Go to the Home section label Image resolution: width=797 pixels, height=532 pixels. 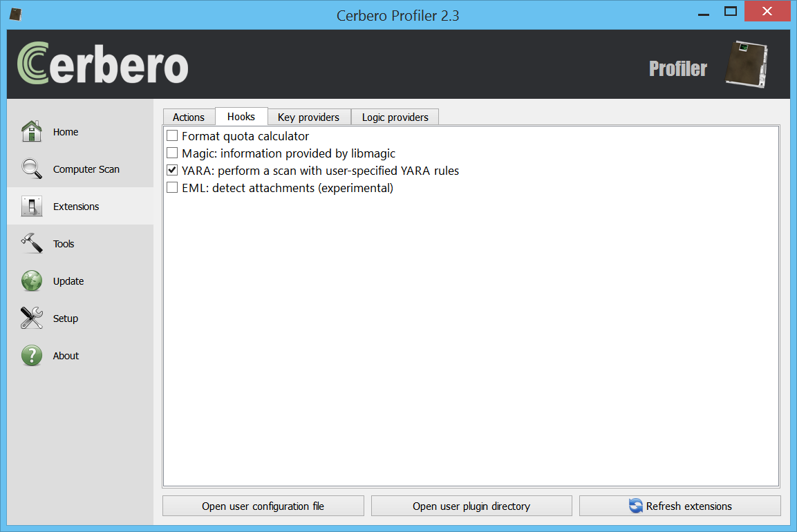(x=66, y=131)
